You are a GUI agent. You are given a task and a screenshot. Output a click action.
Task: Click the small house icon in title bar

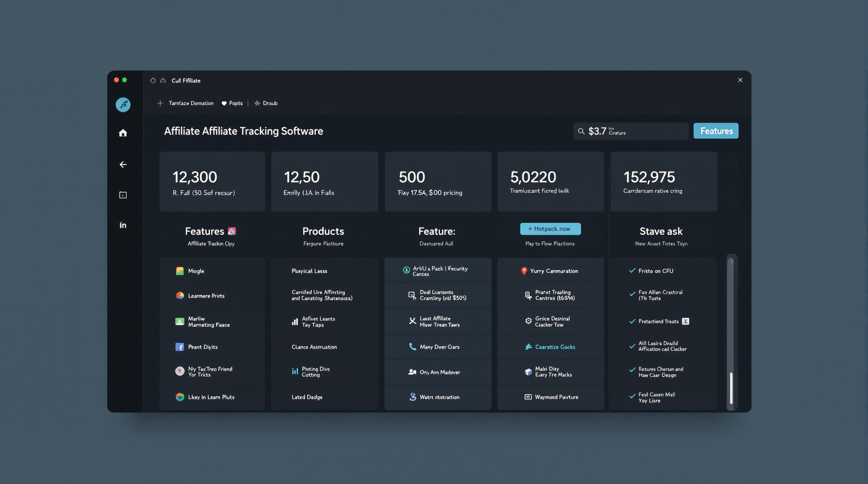click(x=163, y=80)
